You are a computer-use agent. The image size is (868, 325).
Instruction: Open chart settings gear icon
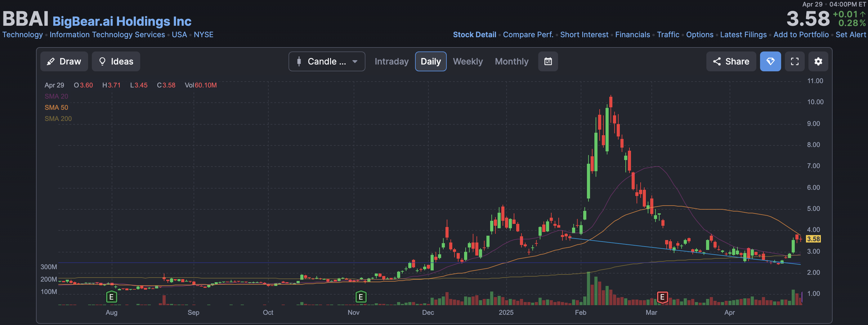click(x=818, y=61)
